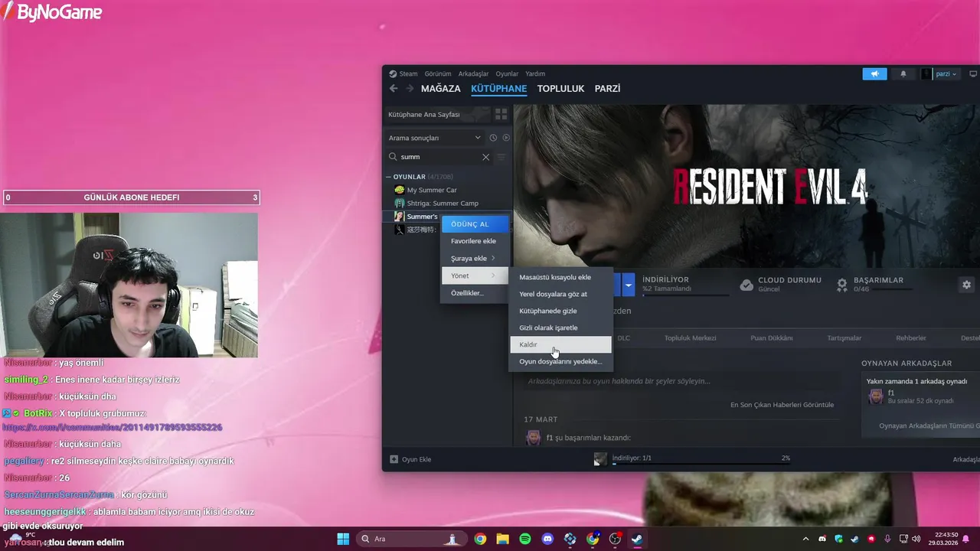Open the Görünüm menu
Screen dimensions: 980x551
coord(438,74)
